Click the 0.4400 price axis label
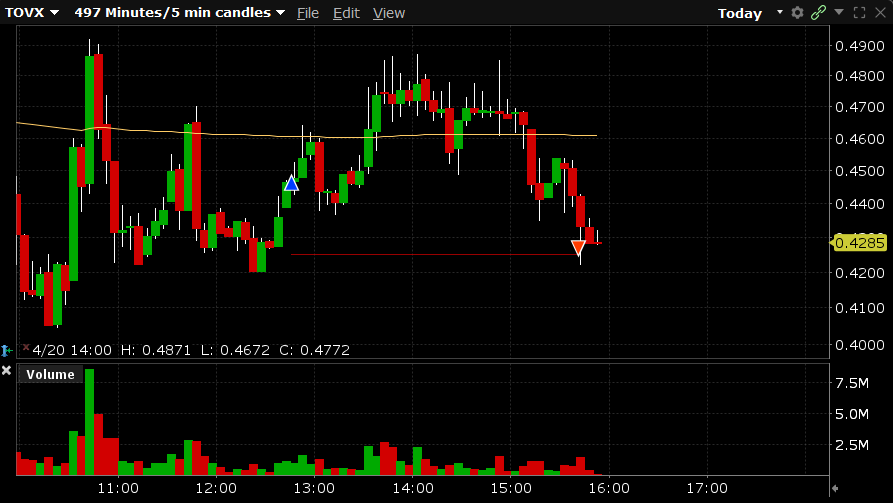The image size is (893, 503). pos(859,204)
